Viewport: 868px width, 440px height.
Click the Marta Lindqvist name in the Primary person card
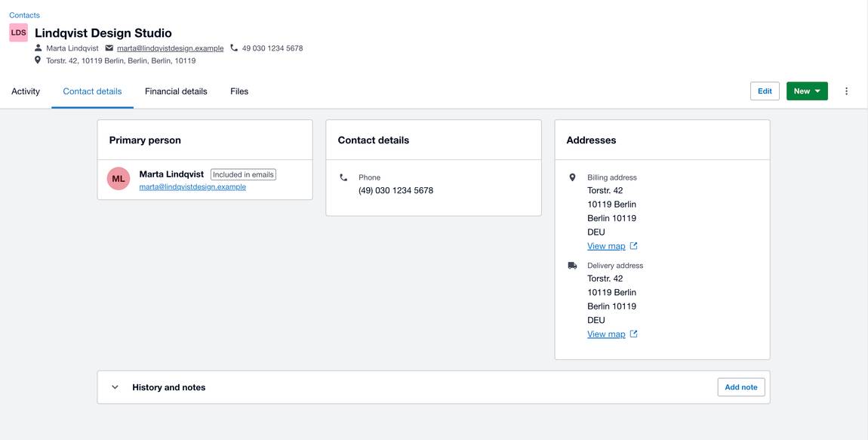(171, 174)
